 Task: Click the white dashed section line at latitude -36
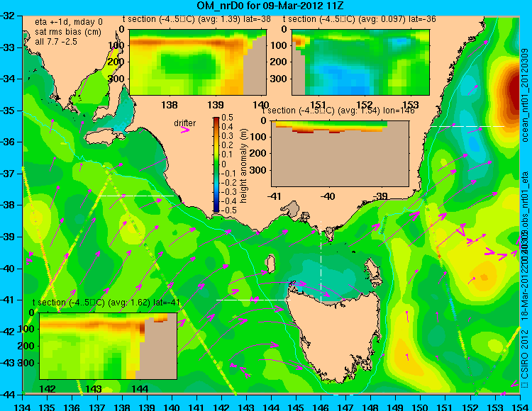pyautogui.click(x=467, y=126)
